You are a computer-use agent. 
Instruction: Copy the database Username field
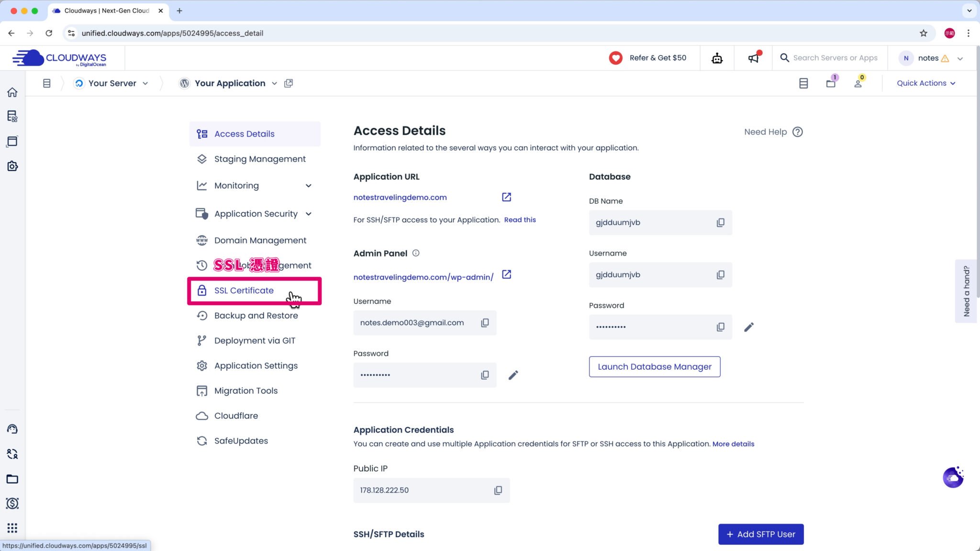click(x=721, y=275)
